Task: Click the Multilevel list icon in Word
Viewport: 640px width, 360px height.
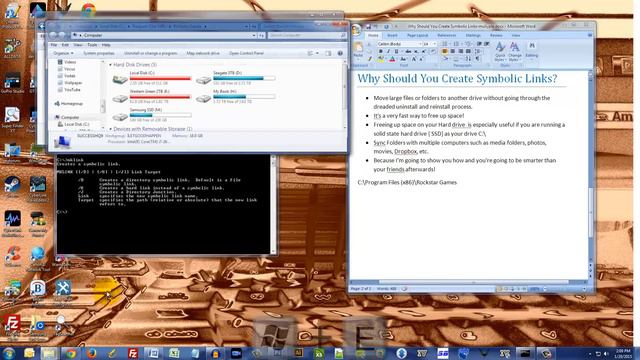Action: (468, 44)
